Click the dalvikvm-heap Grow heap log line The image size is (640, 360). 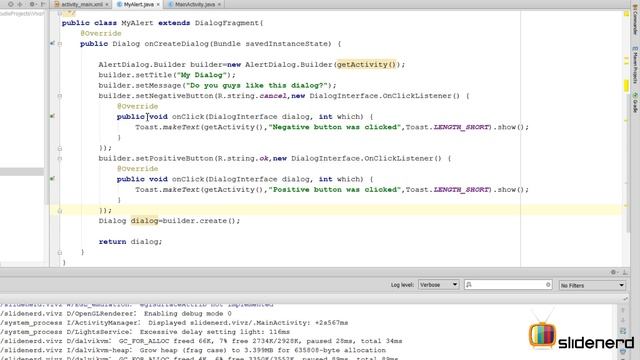pos(193,350)
